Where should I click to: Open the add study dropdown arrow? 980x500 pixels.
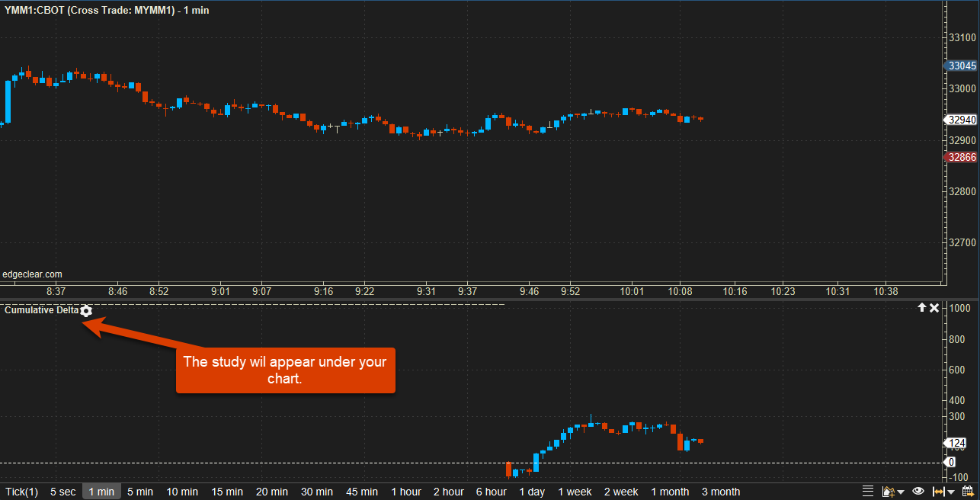pos(901,491)
